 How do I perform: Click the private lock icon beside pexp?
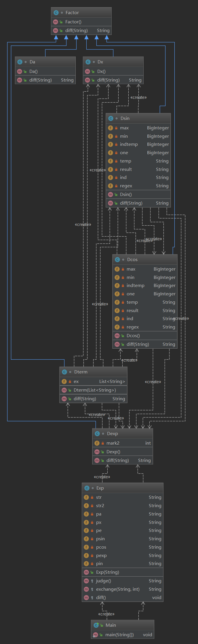(x=92, y=556)
